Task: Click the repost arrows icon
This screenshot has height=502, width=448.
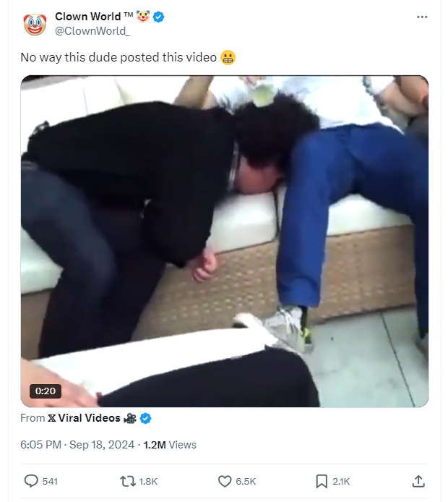Action: [128, 481]
